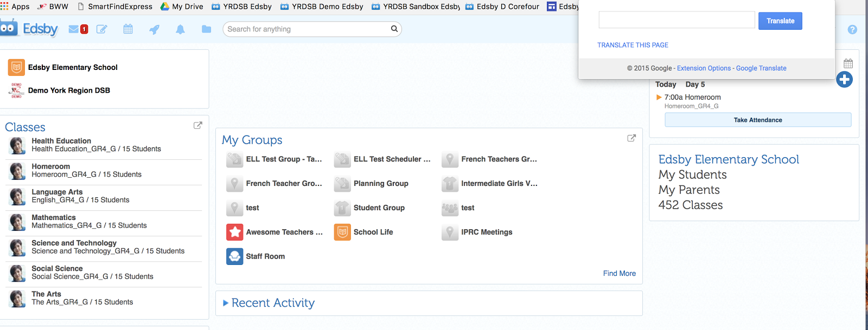This screenshot has height=330, width=868.
Task: Open the folder icon in top toolbar
Action: 206,29
